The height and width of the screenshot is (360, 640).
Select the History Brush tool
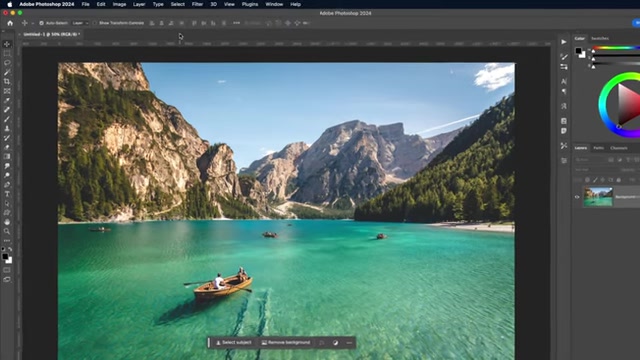click(7, 138)
